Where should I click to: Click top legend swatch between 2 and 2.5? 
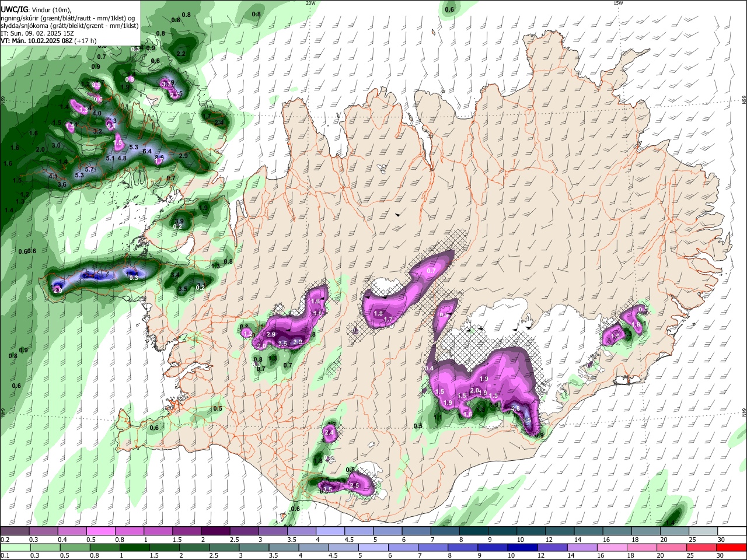(x=215, y=531)
